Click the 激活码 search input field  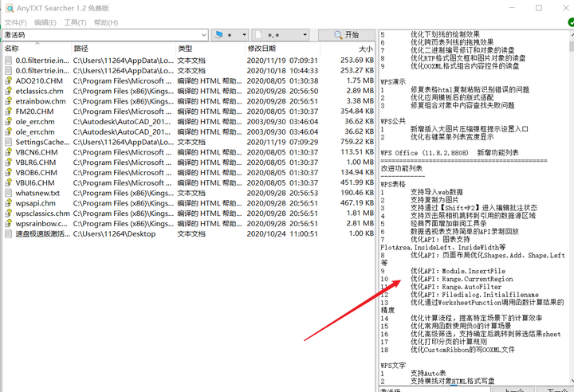point(102,35)
